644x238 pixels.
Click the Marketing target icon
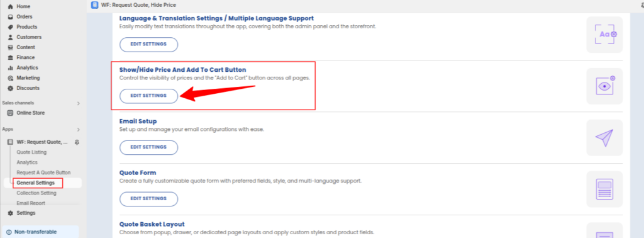(x=10, y=78)
